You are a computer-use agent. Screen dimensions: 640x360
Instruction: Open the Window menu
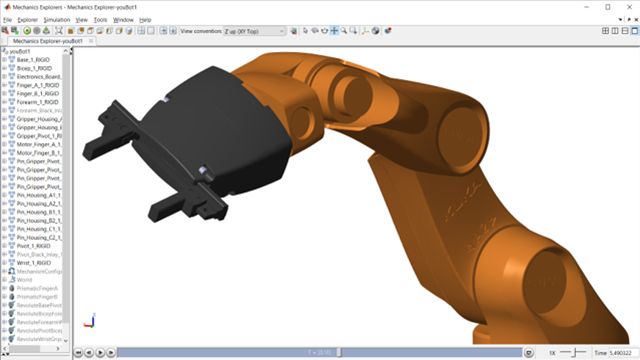[x=123, y=20]
